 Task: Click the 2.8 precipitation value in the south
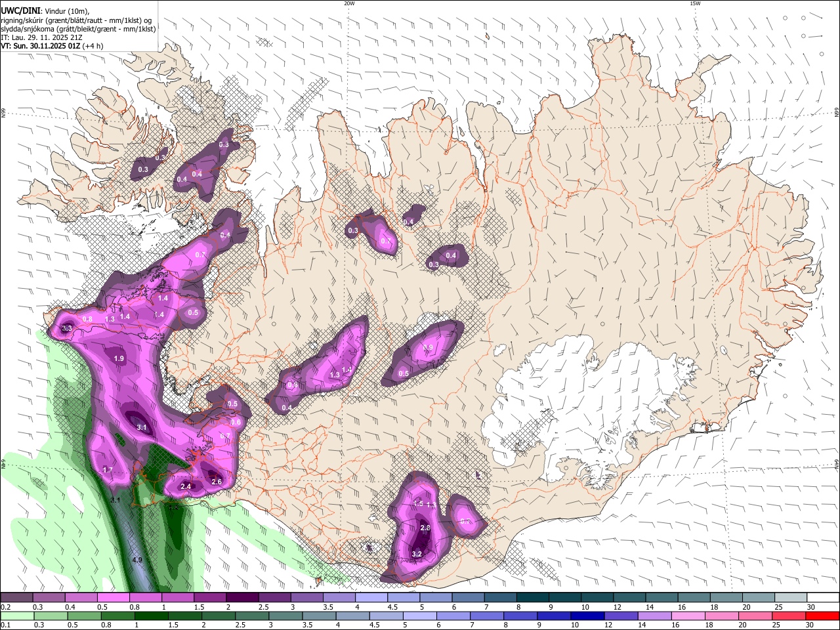pos(425,528)
